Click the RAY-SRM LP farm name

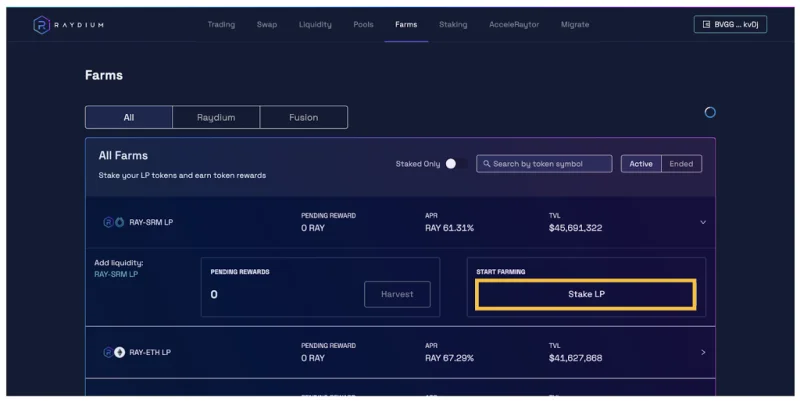point(151,222)
